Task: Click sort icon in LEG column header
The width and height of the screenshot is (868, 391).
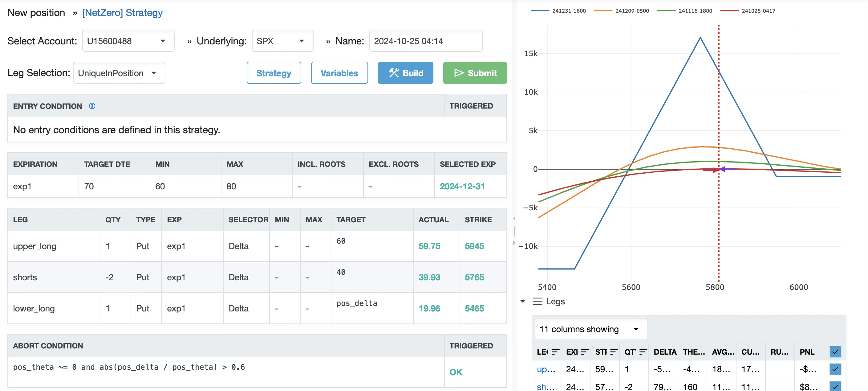Action: 555,352
